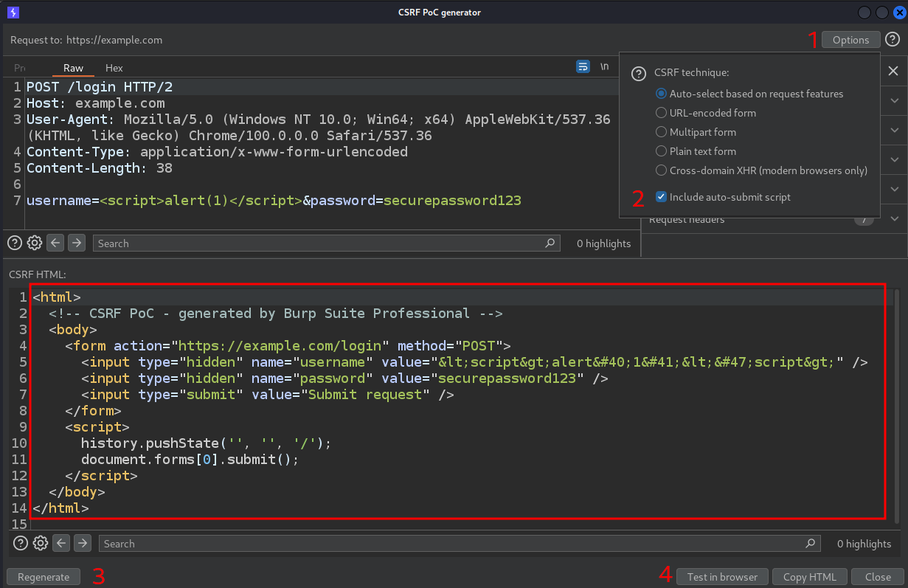Viewport: 908px width, 588px height.
Task: Select the URL-encoded form technique
Action: point(706,113)
